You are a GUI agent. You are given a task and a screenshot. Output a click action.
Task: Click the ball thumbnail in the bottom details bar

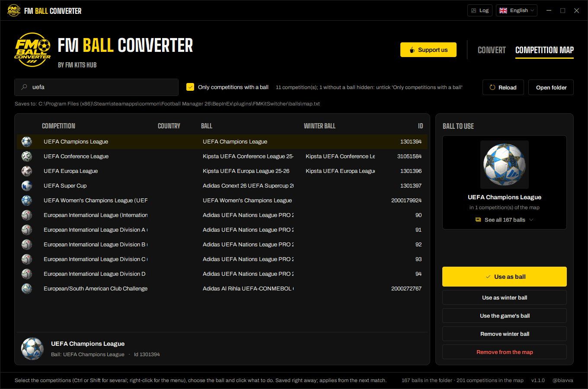click(x=32, y=349)
